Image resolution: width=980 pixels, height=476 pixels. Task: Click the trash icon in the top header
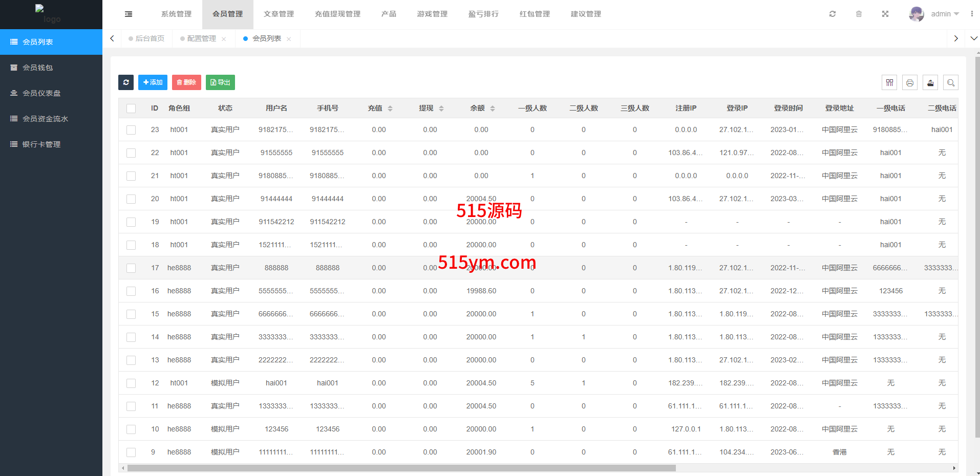pos(859,14)
